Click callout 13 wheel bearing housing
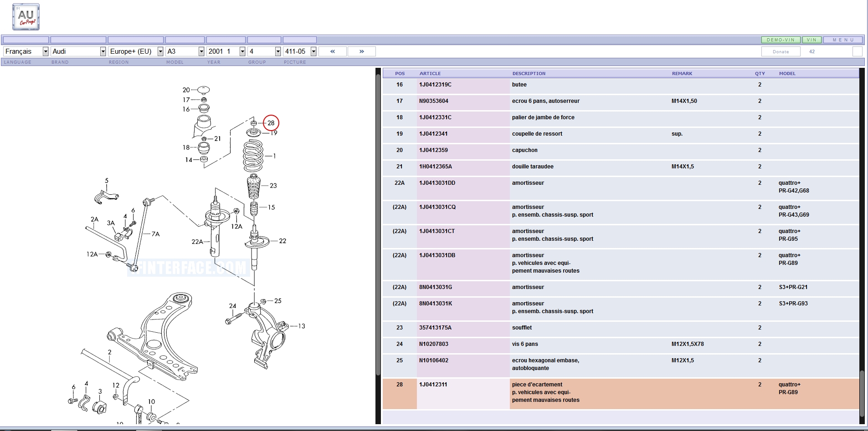Viewport: 868px width, 431px height. pos(301,326)
